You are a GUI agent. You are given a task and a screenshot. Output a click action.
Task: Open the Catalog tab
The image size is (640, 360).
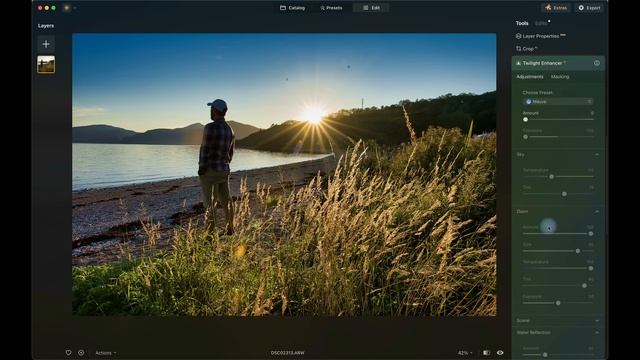click(x=292, y=8)
